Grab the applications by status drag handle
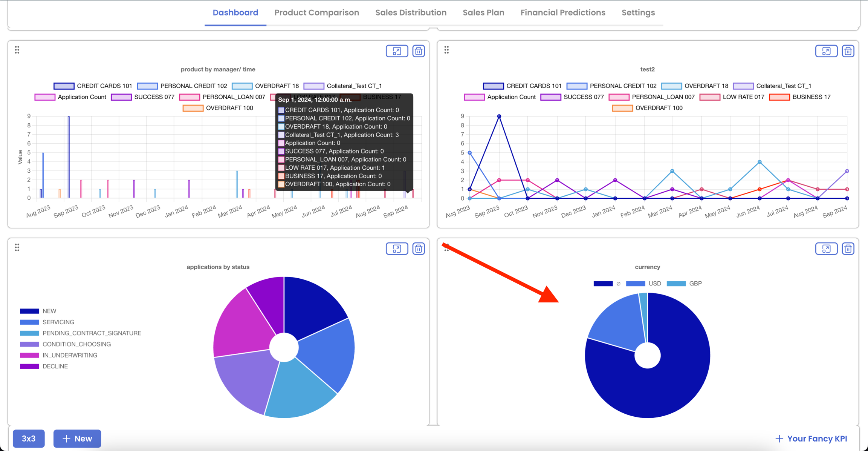 click(17, 247)
